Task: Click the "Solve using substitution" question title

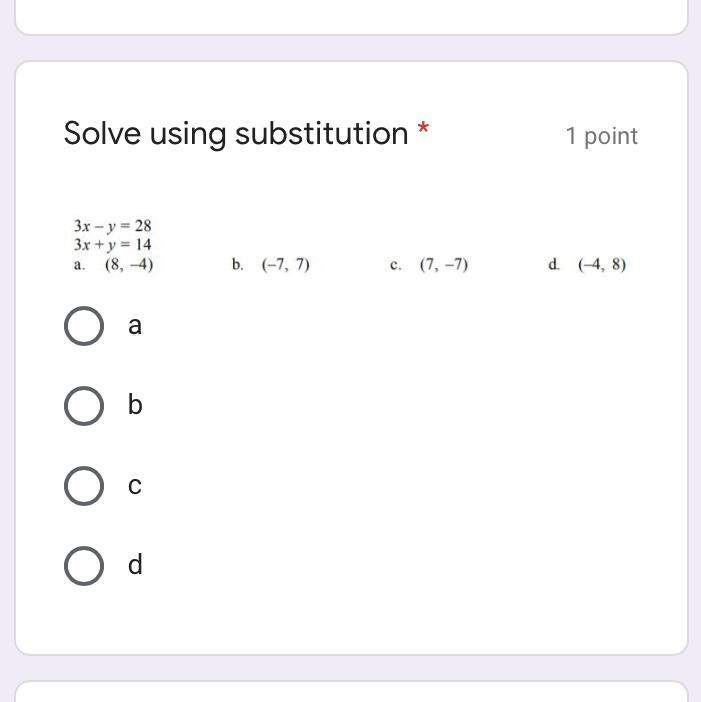Action: pos(236,133)
